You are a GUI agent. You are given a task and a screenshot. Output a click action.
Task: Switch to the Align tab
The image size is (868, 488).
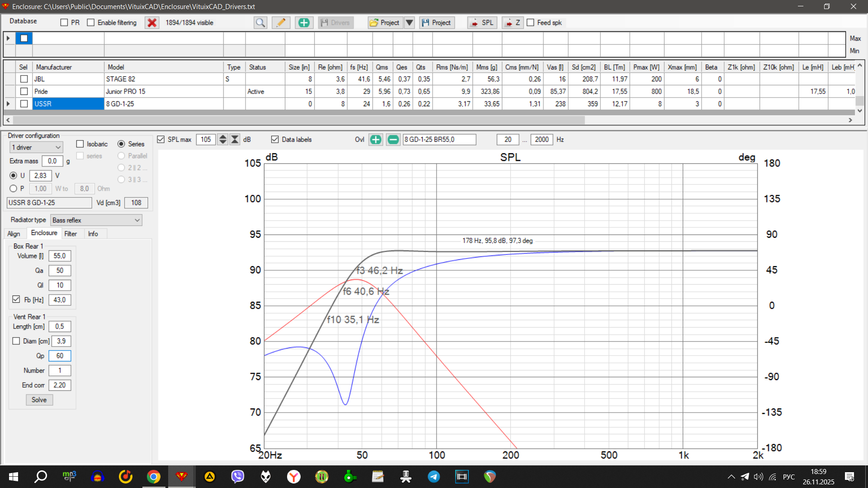click(x=14, y=234)
